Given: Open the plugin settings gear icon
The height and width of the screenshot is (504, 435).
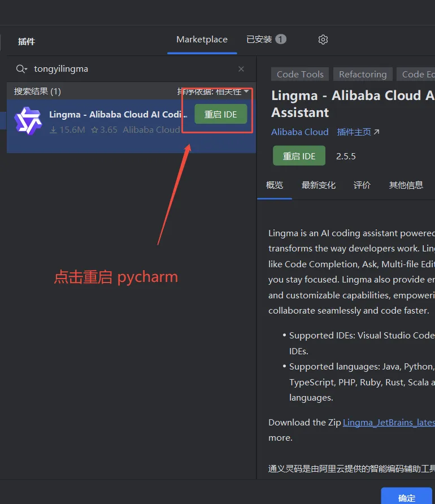Looking at the screenshot, I should tap(323, 40).
